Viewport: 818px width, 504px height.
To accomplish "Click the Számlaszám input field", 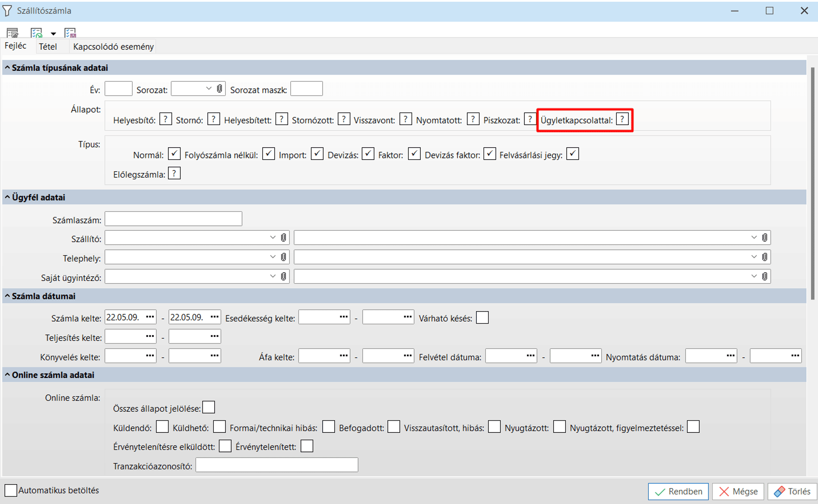I will coord(174,219).
